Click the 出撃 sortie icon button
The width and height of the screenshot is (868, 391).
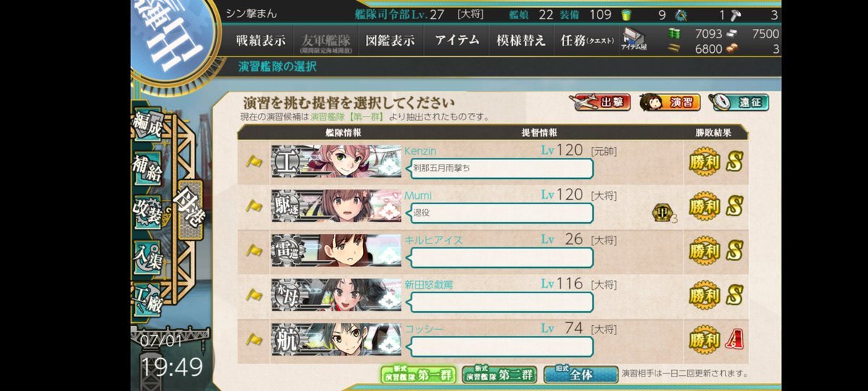pyautogui.click(x=600, y=103)
